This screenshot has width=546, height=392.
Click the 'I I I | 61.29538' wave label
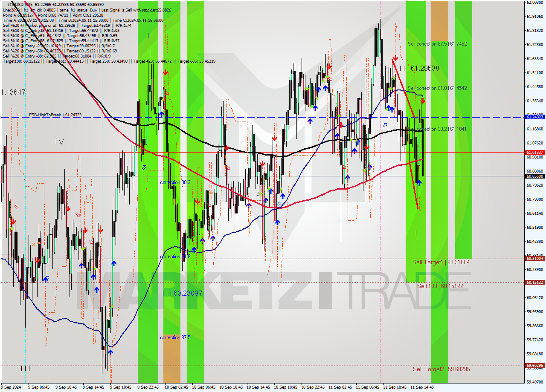[419, 68]
